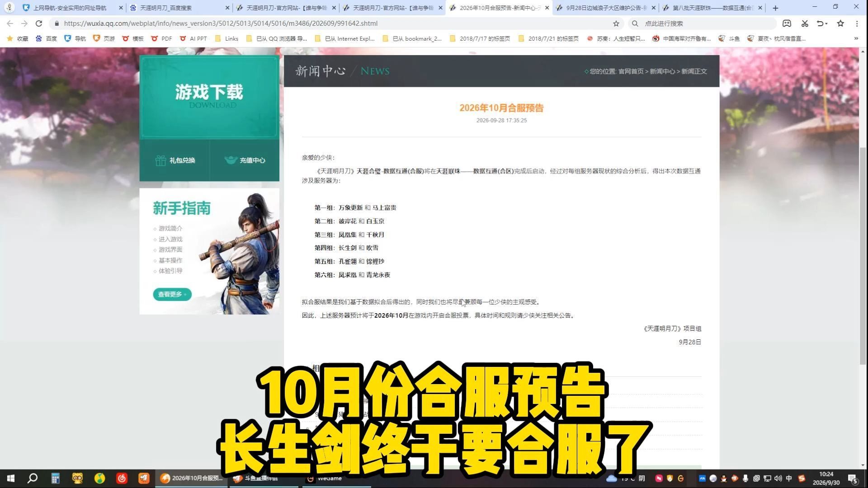The image size is (868, 488).
Task: Open the 游戏简介 guide link
Action: (x=170, y=229)
